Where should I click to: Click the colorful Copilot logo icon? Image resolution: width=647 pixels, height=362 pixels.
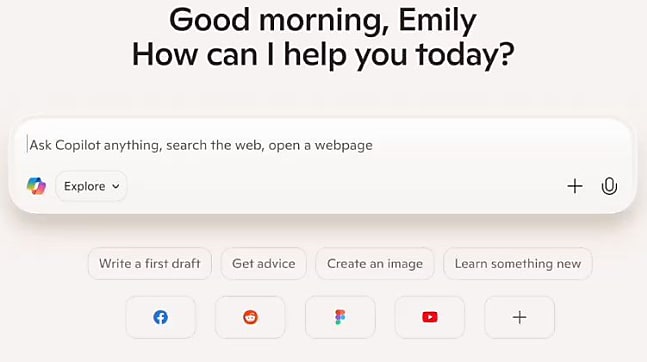[36, 186]
